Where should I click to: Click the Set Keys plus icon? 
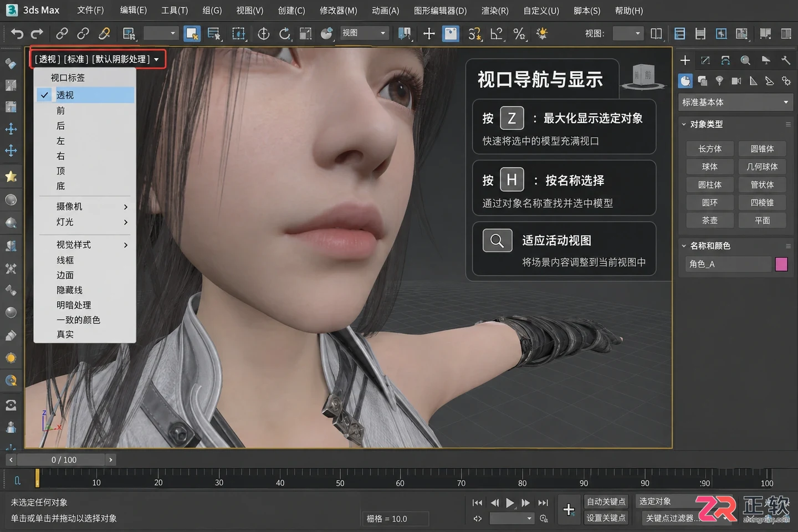click(x=569, y=510)
